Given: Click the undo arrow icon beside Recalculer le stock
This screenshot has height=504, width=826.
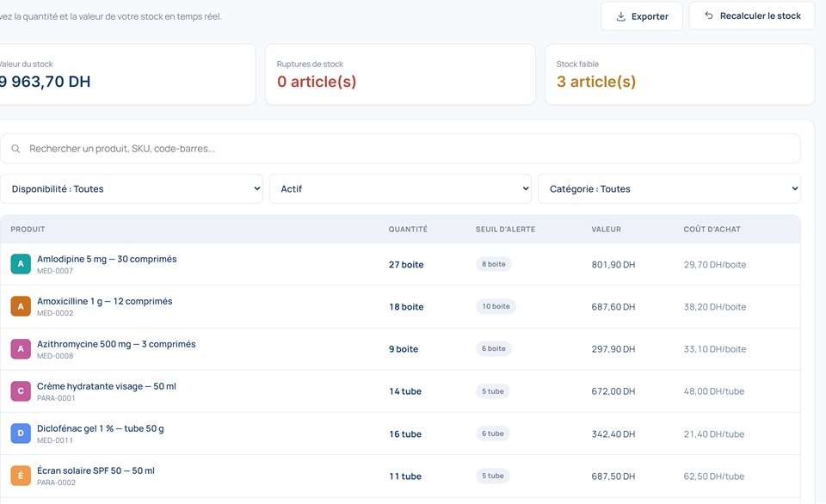Looking at the screenshot, I should pyautogui.click(x=709, y=15).
